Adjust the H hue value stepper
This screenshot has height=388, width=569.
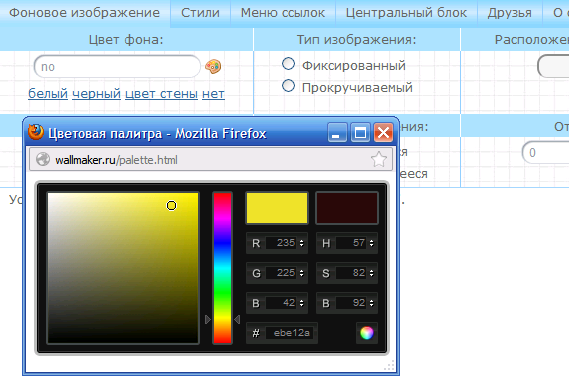coord(372,243)
